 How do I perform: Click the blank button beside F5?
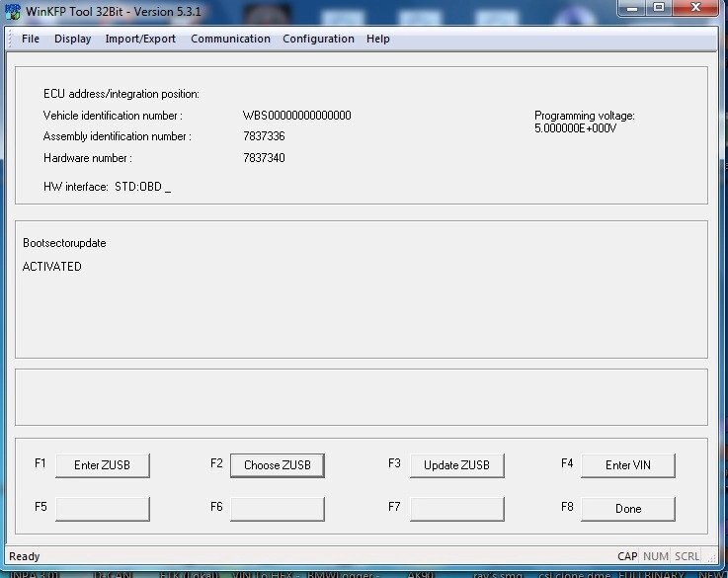102,509
